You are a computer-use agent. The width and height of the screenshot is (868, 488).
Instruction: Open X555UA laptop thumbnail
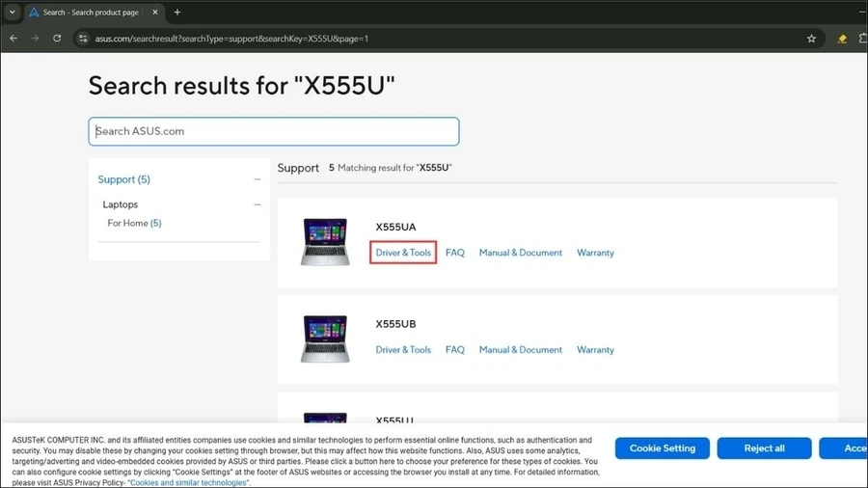[x=325, y=242]
